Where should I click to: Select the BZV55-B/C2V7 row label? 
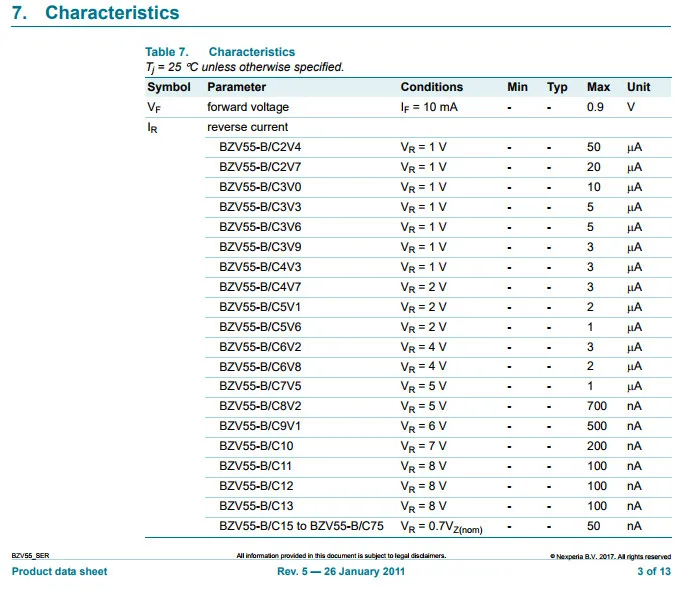260,167
